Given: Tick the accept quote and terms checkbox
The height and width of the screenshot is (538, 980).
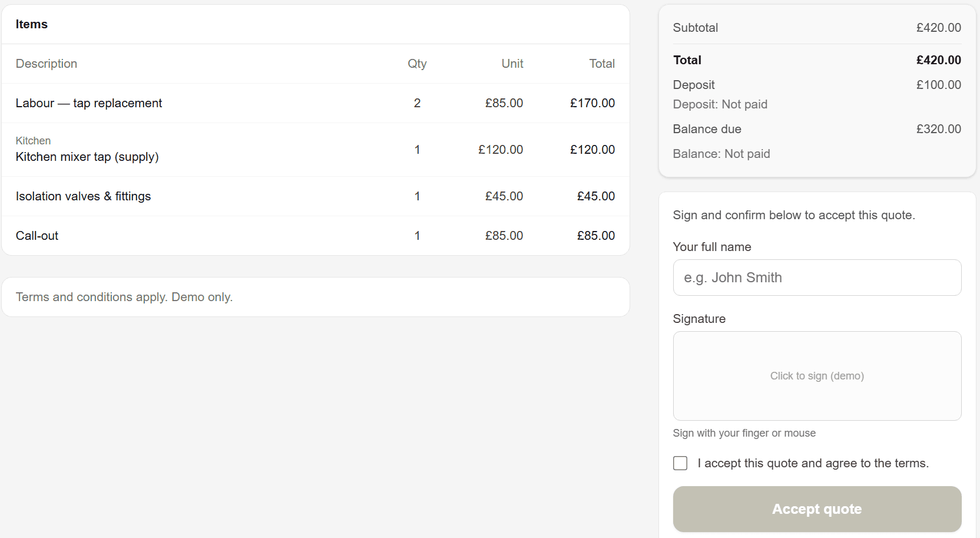Looking at the screenshot, I should [680, 463].
